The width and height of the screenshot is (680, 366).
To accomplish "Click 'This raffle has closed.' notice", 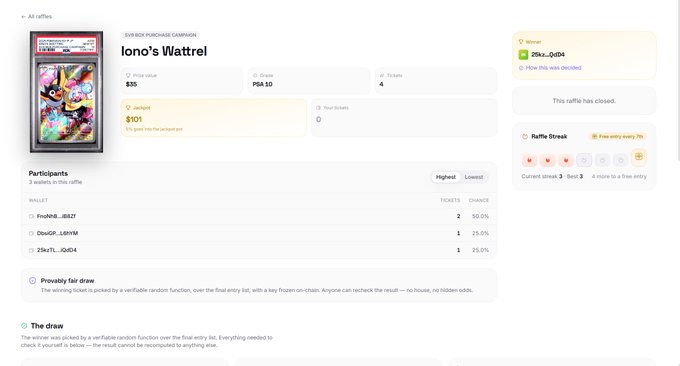I will pos(584,101).
